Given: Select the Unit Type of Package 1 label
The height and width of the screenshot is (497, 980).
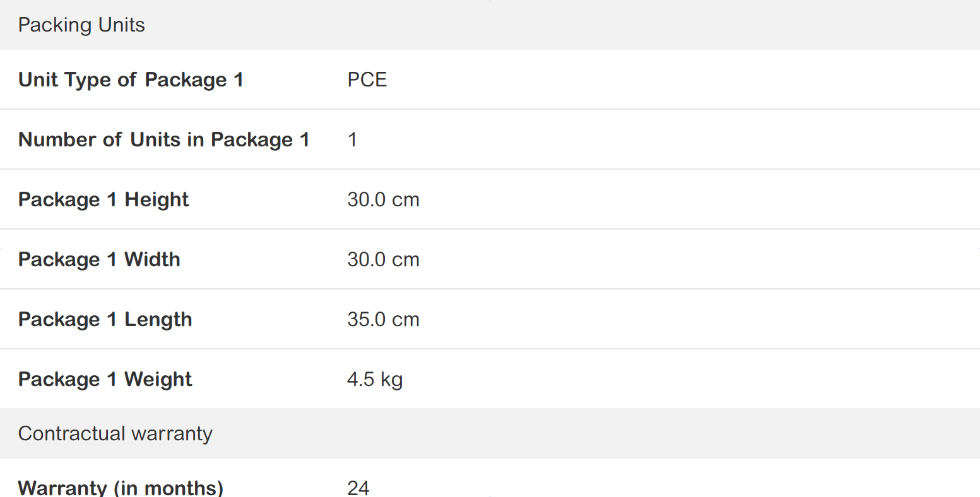Looking at the screenshot, I should [x=131, y=79].
